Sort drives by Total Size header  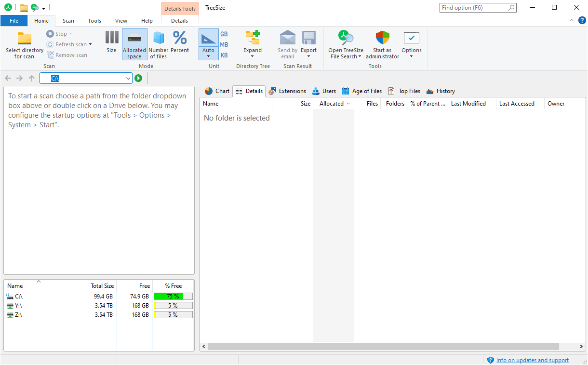95,286
